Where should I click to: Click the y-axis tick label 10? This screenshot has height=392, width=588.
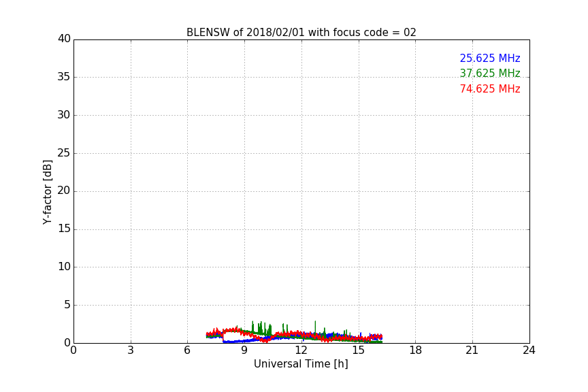tap(64, 267)
